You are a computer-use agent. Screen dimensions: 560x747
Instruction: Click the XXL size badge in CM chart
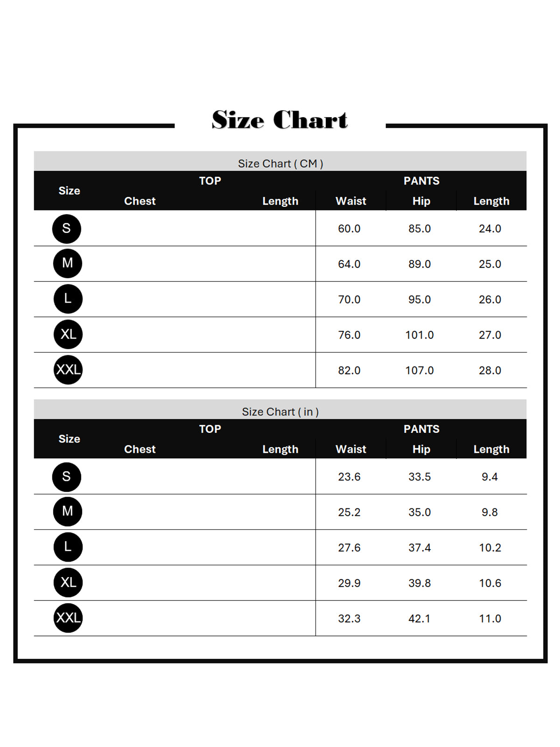click(68, 370)
